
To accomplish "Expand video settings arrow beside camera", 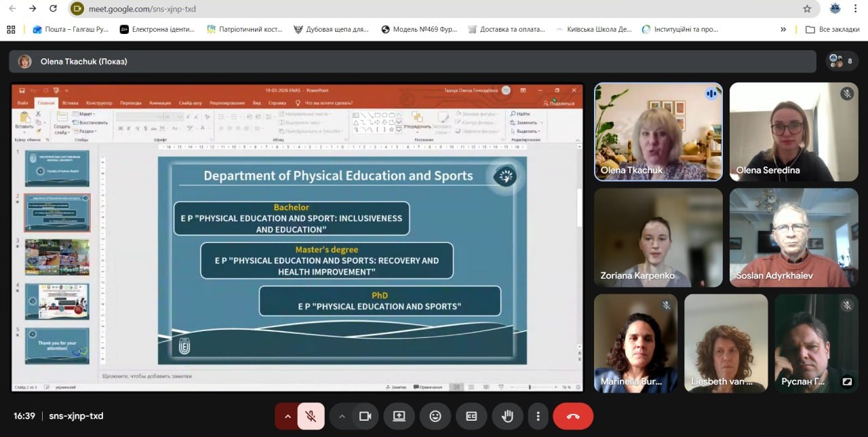I will 342,416.
